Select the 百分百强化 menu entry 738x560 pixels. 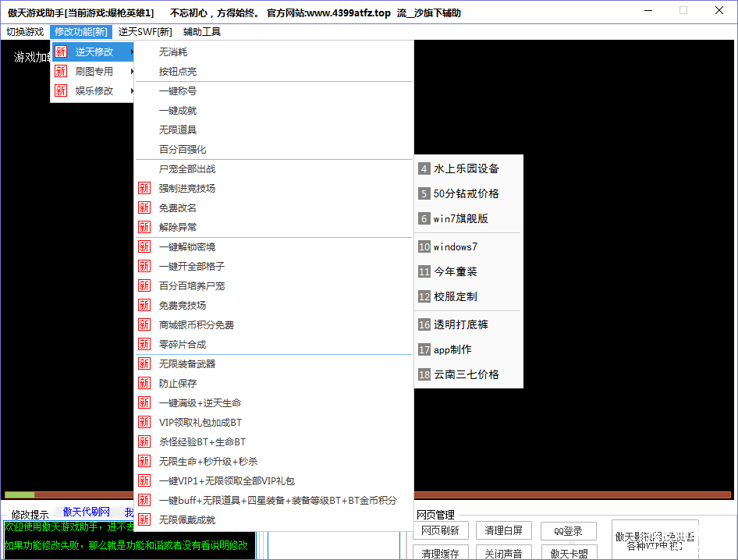[274, 149]
